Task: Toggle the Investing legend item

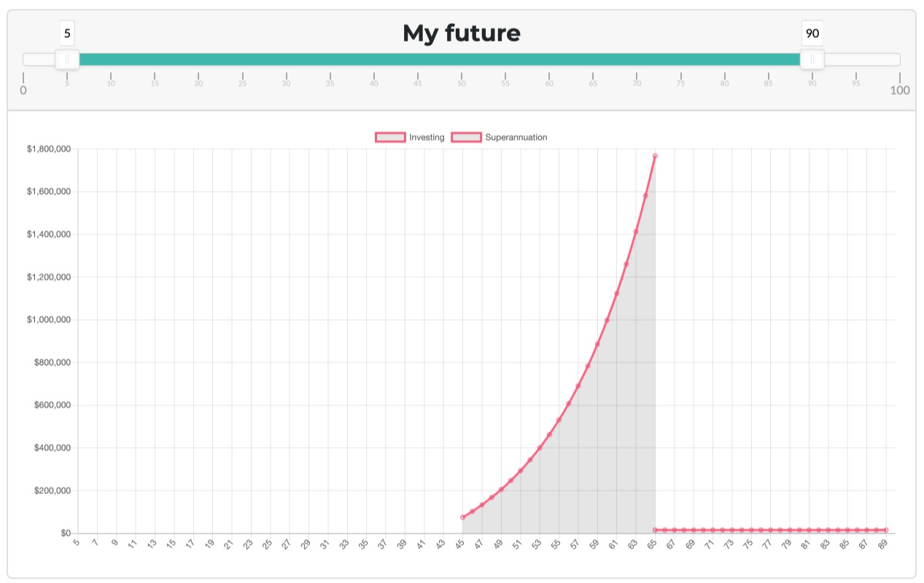Action: click(x=410, y=137)
